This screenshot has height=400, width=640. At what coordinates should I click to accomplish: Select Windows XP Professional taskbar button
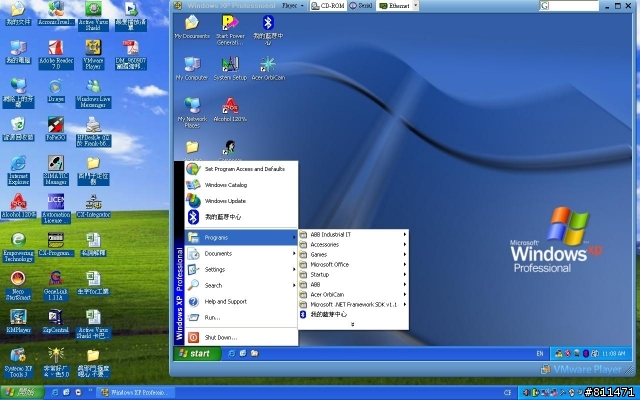tap(137, 393)
